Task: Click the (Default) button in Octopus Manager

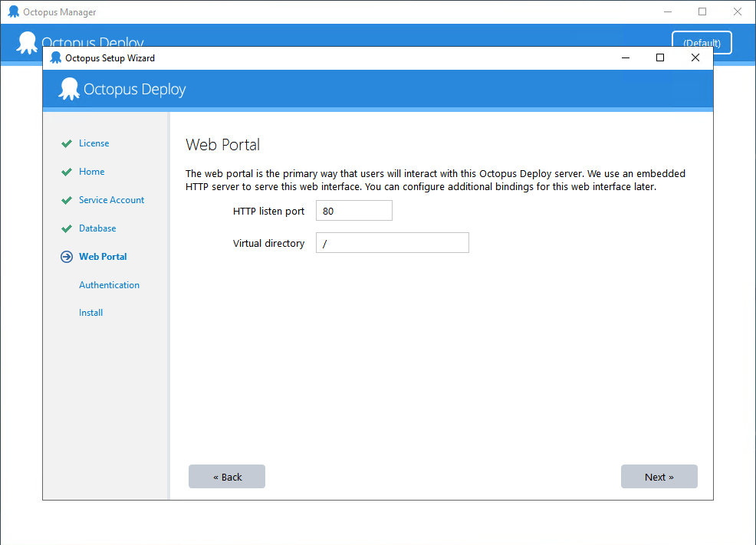Action: [x=702, y=43]
